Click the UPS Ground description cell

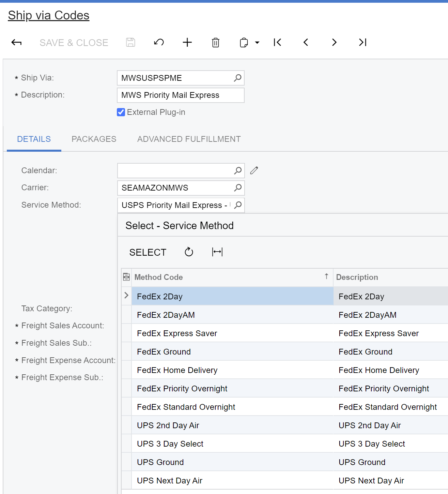391,462
